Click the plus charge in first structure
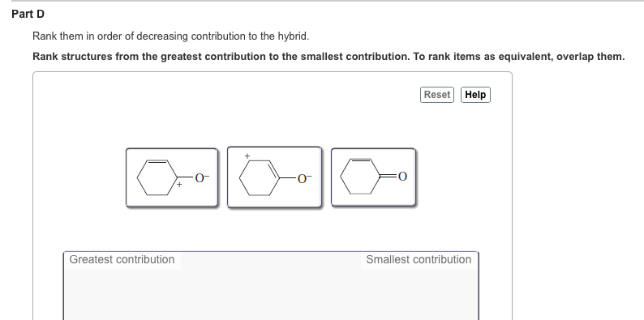This screenshot has height=320, width=644. tap(179, 185)
